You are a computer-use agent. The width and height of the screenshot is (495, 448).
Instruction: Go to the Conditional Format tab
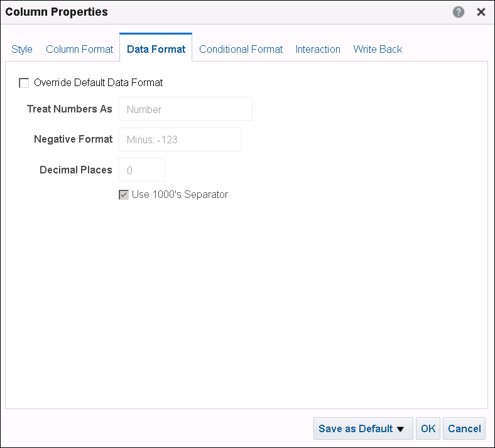click(x=241, y=49)
